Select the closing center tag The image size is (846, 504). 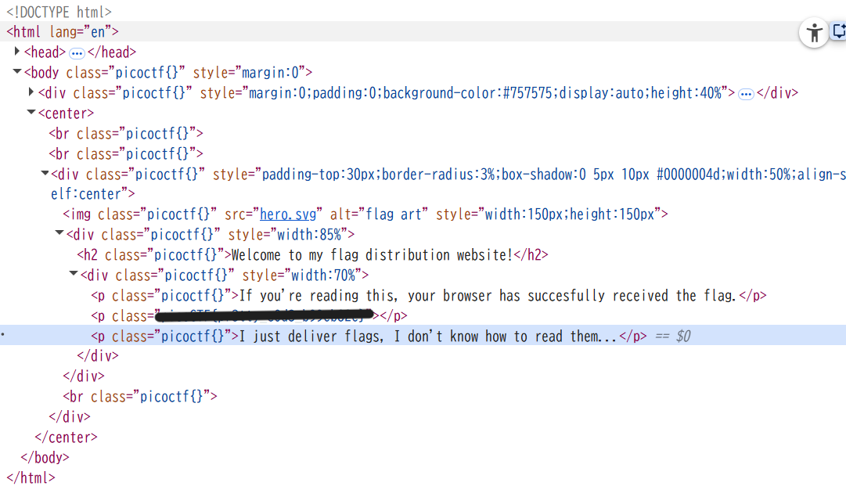click(x=67, y=437)
